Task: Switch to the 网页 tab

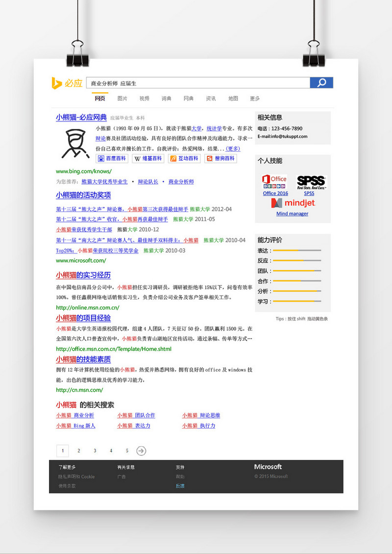Action: [x=100, y=99]
